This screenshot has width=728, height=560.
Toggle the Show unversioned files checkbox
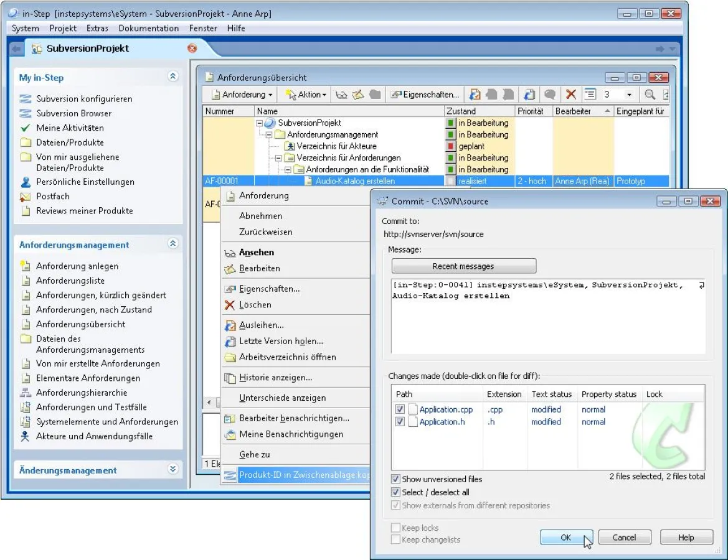[395, 479]
